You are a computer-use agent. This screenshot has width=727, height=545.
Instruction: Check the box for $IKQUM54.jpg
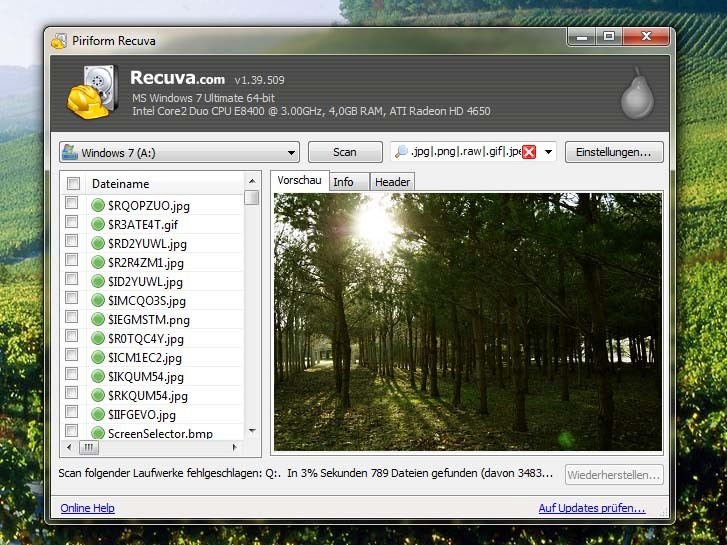[71, 374]
